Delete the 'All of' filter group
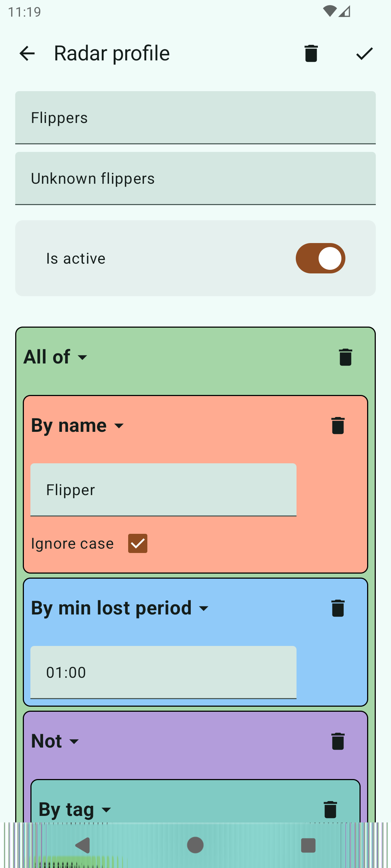 345,357
